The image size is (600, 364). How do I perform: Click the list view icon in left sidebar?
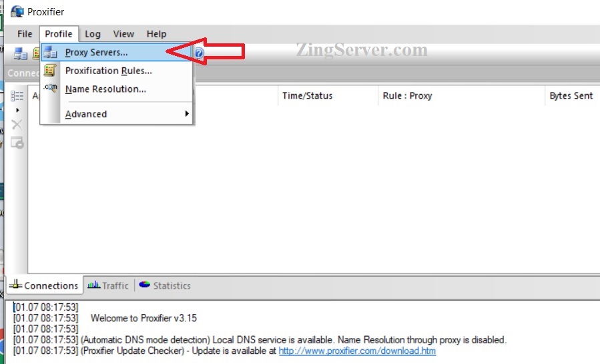pos(17,95)
